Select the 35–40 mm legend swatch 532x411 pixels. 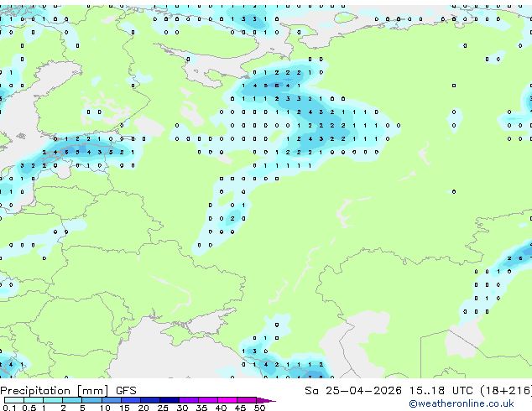pyautogui.click(x=208, y=400)
